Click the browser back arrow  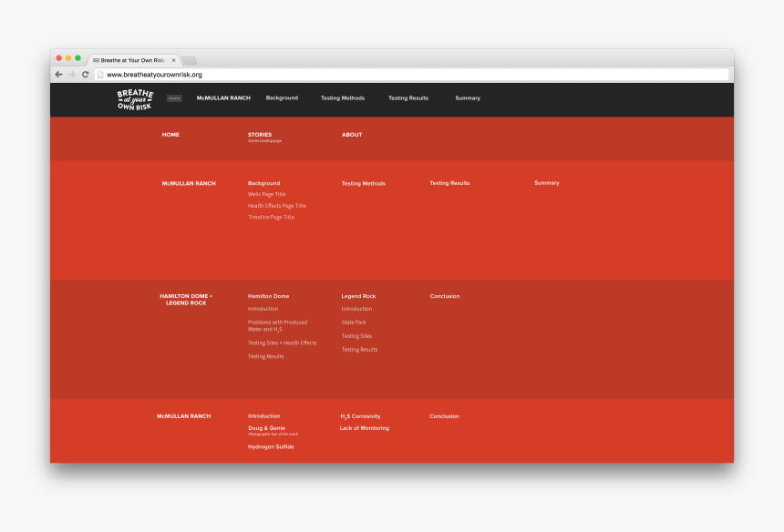(x=59, y=75)
